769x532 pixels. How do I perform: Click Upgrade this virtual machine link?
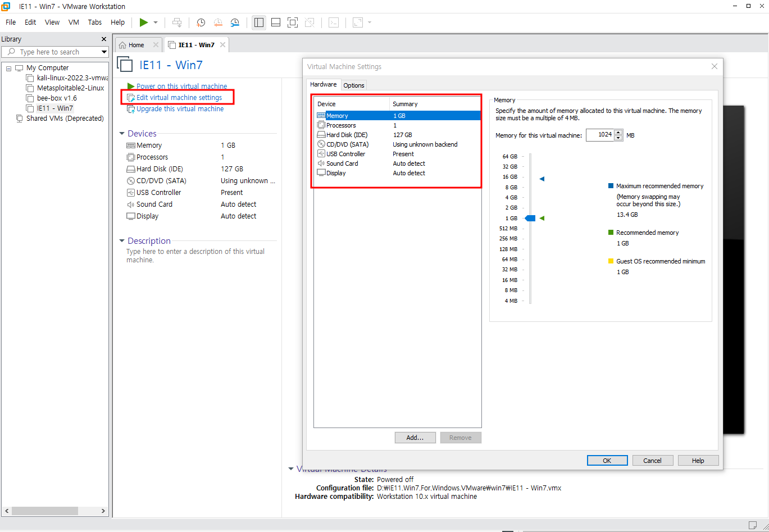(x=180, y=109)
